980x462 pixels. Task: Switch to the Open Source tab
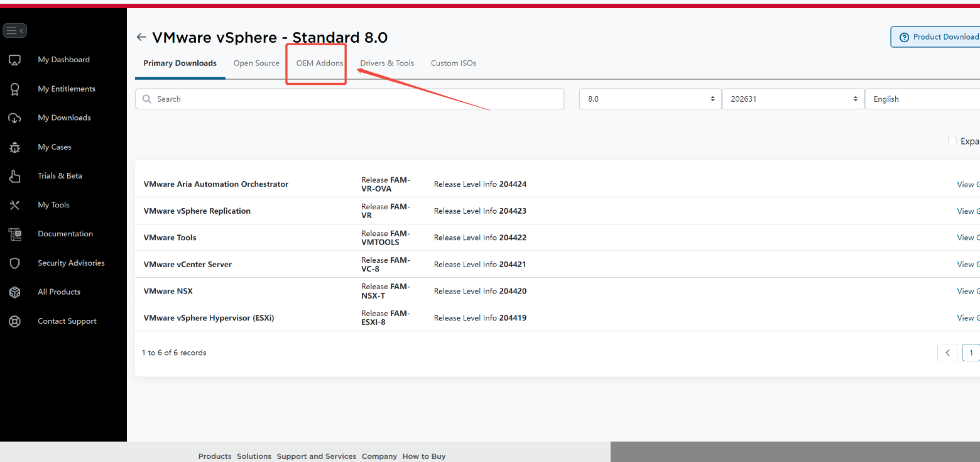(256, 63)
